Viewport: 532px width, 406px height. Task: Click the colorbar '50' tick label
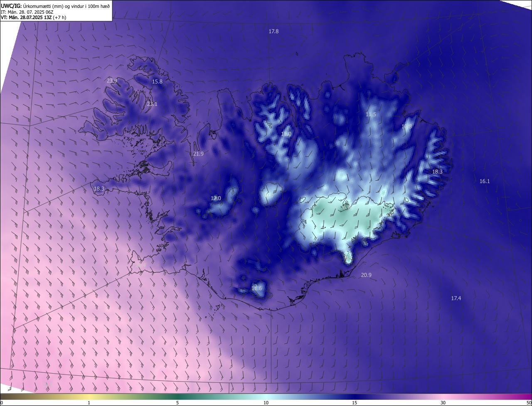tap(529, 403)
